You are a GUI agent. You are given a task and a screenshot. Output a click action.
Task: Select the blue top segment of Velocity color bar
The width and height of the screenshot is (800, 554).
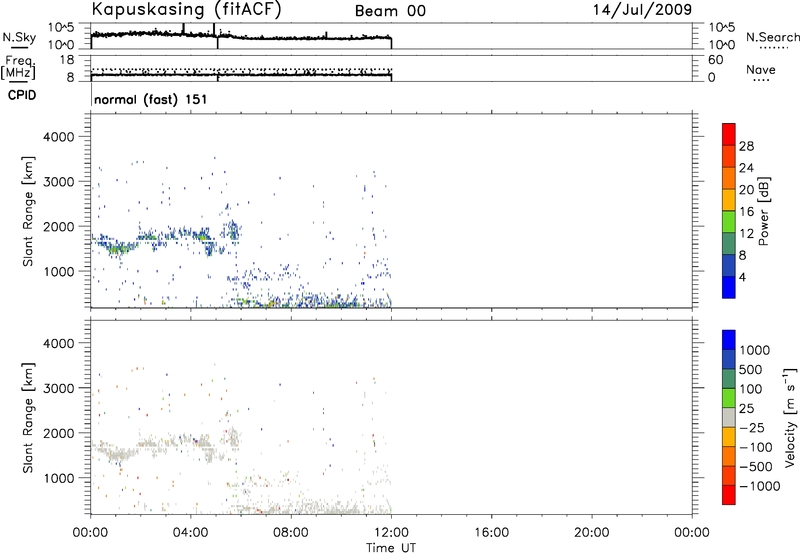(729, 340)
